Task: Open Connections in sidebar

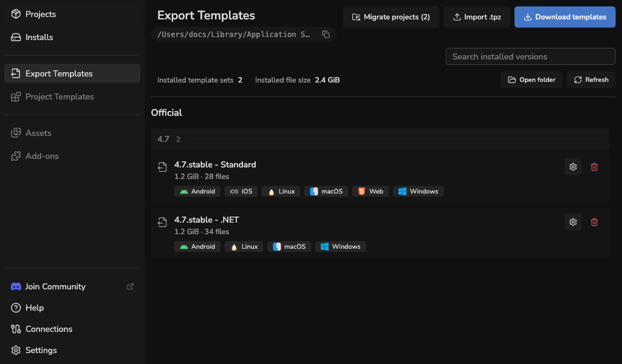Action: [49, 329]
